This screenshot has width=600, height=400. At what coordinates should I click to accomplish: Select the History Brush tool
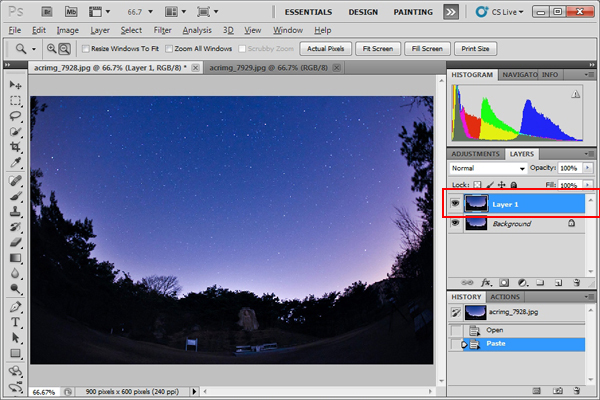point(15,227)
